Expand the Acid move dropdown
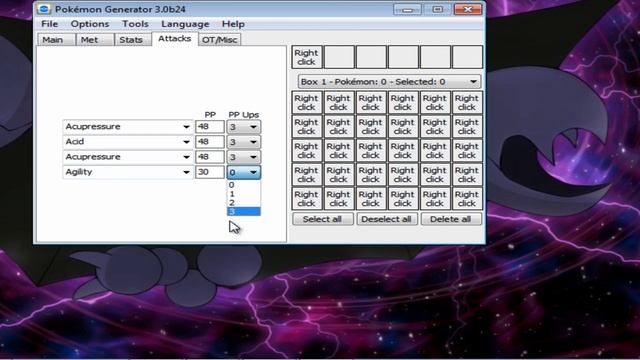 (186, 142)
